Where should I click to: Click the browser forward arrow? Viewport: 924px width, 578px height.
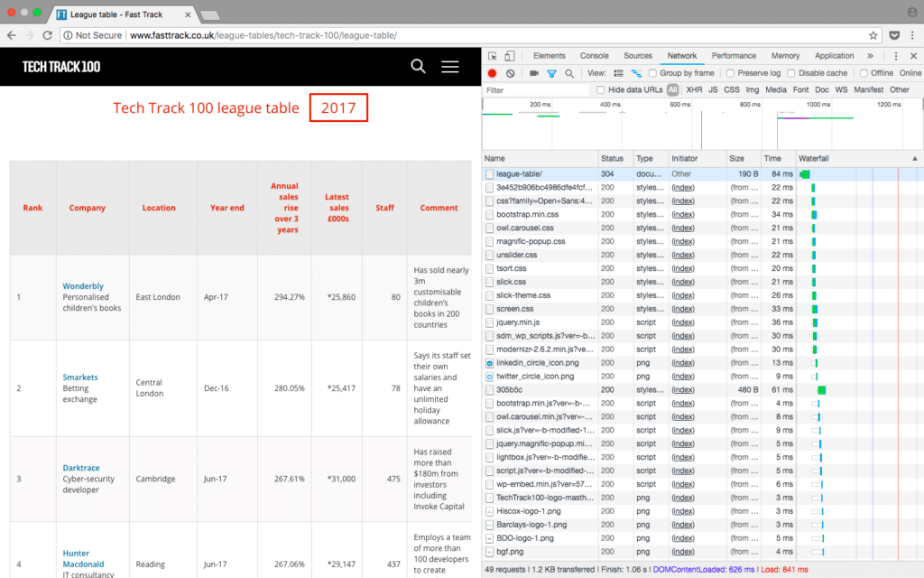[x=30, y=35]
